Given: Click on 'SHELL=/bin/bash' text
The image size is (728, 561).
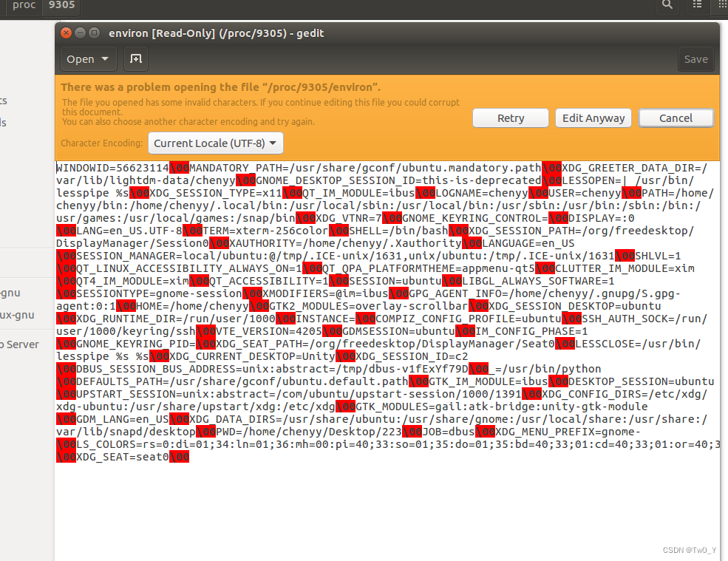Looking at the screenshot, I should coord(399,231).
